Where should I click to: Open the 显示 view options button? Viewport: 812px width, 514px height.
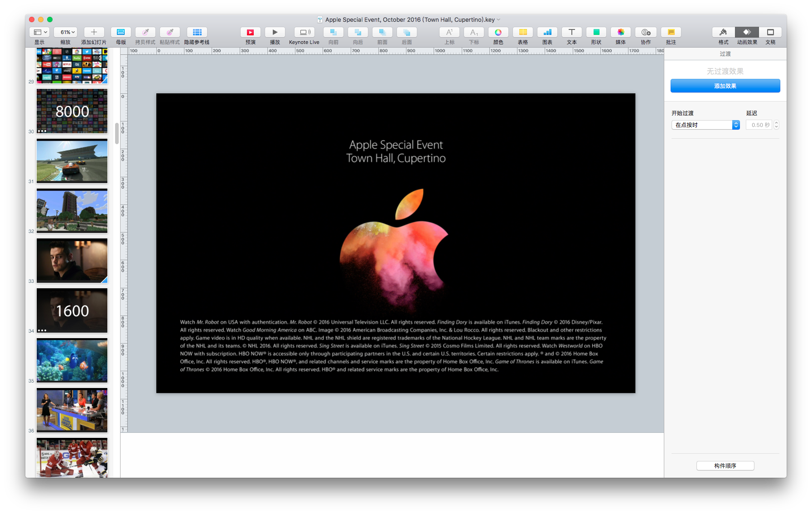pyautogui.click(x=39, y=32)
